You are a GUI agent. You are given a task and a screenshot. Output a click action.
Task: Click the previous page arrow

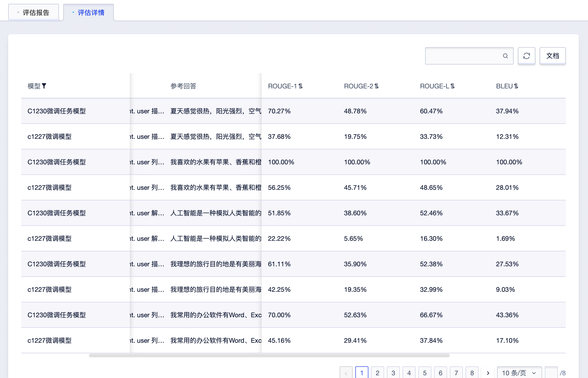[x=346, y=373]
